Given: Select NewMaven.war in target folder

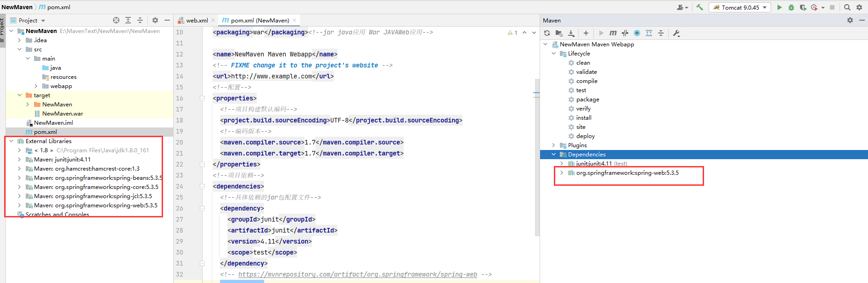Looking at the screenshot, I should click(x=62, y=114).
